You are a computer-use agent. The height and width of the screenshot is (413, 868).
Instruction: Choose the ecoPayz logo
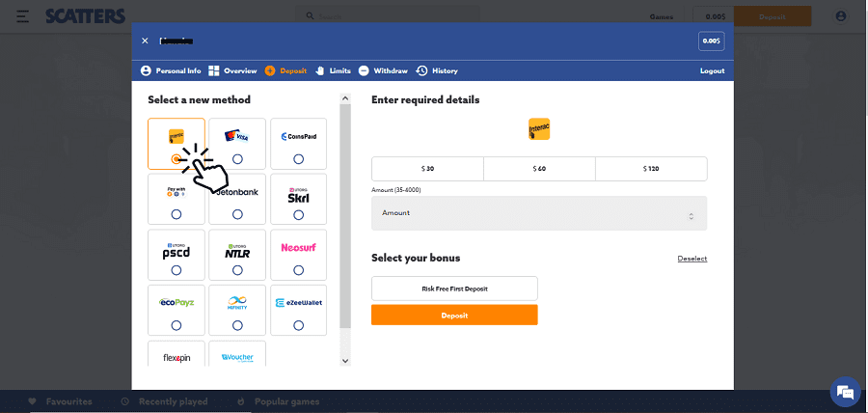tap(176, 303)
